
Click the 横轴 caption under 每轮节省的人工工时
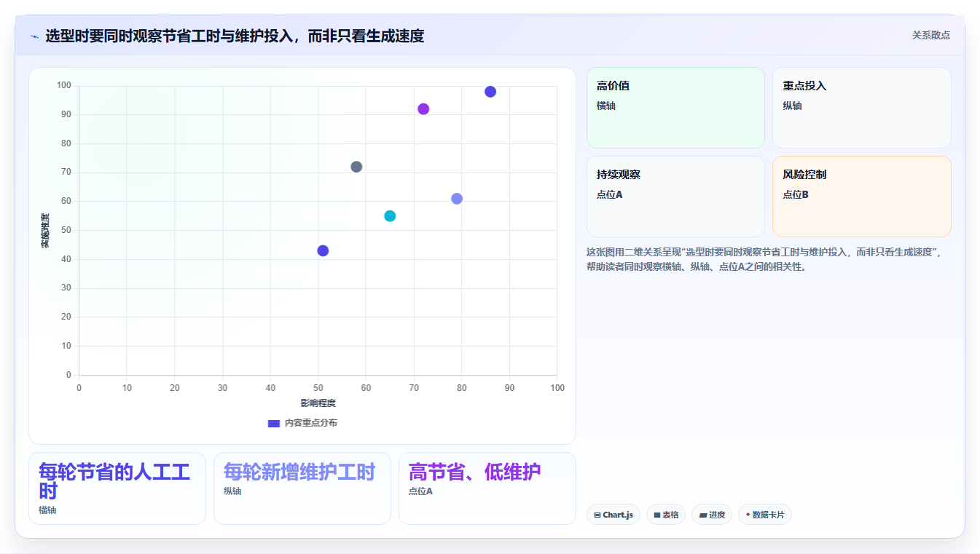47,510
